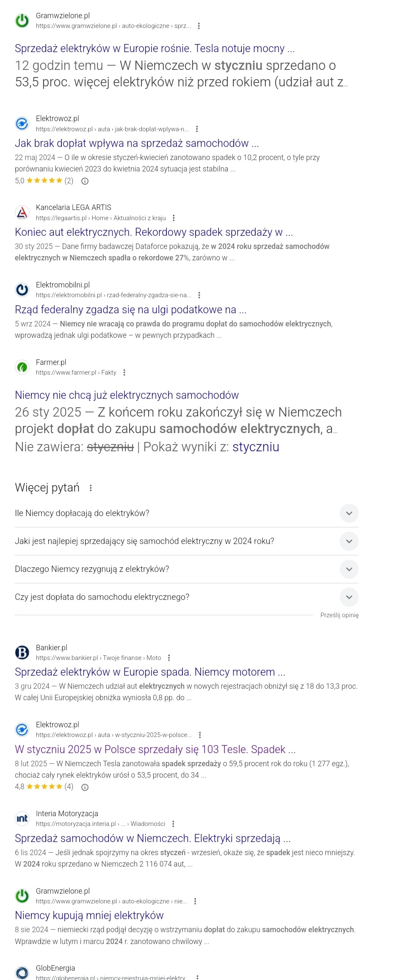409x980 pixels.
Task: Expand 'Ile Niemcy dopłacają do elektryków?' question
Action: 349,513
